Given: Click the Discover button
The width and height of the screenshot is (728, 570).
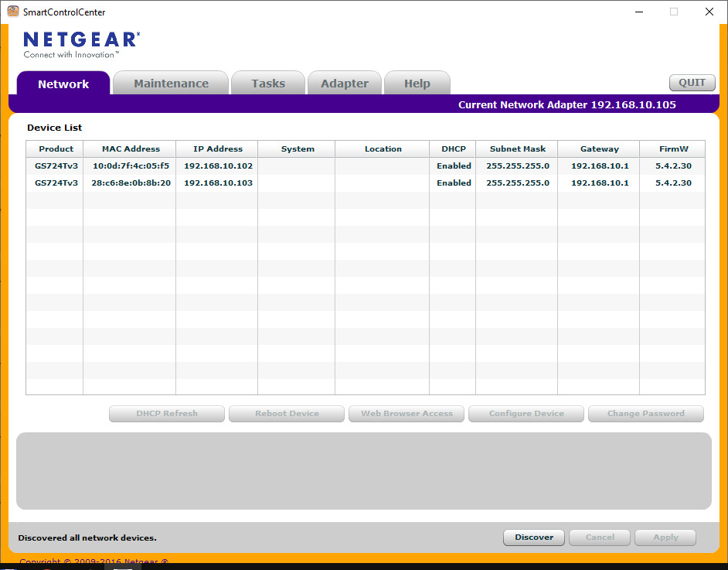Looking at the screenshot, I should point(534,538).
